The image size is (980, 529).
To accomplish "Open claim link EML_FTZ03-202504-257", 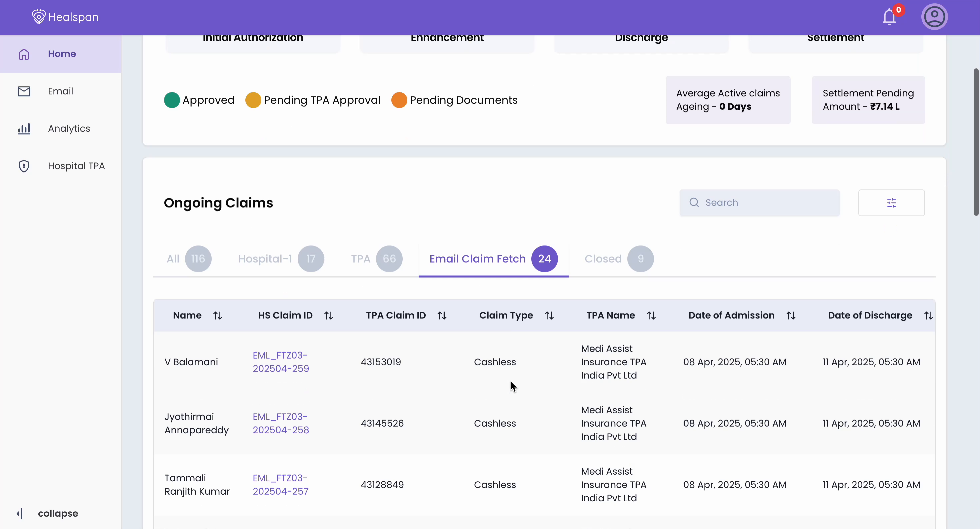I will click(280, 485).
